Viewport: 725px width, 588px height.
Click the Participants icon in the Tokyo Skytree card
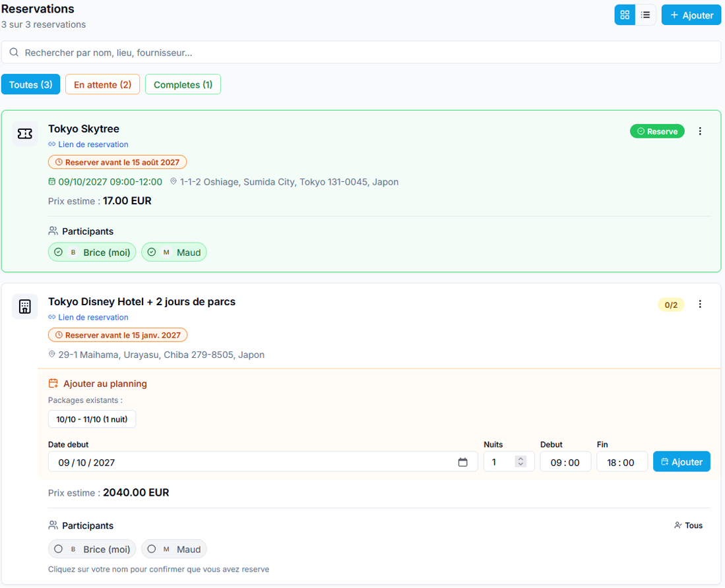pos(53,231)
